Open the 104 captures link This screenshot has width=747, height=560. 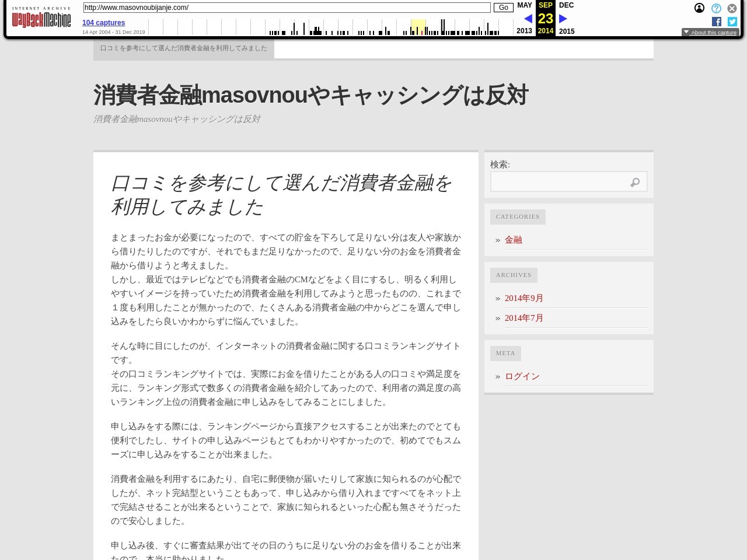(x=103, y=23)
